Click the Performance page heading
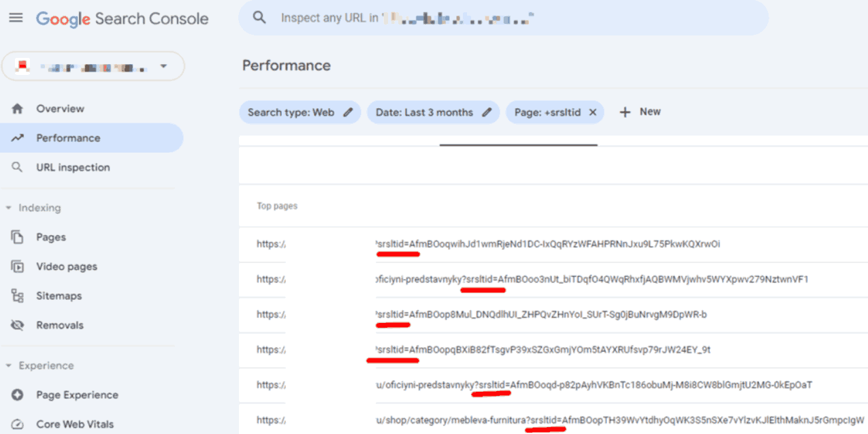Viewport: 868px width, 434px height. (x=287, y=65)
